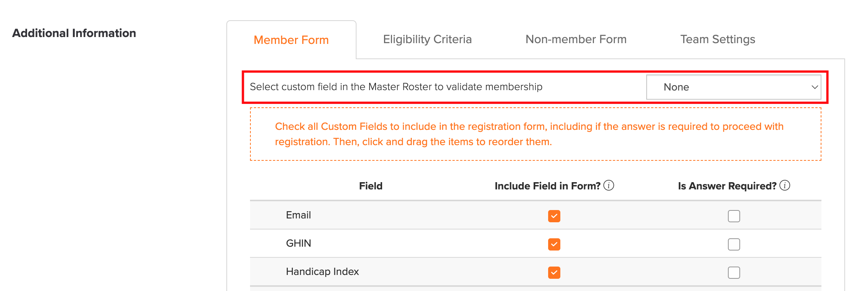
Task: Select the GHIN field row
Action: tap(536, 244)
